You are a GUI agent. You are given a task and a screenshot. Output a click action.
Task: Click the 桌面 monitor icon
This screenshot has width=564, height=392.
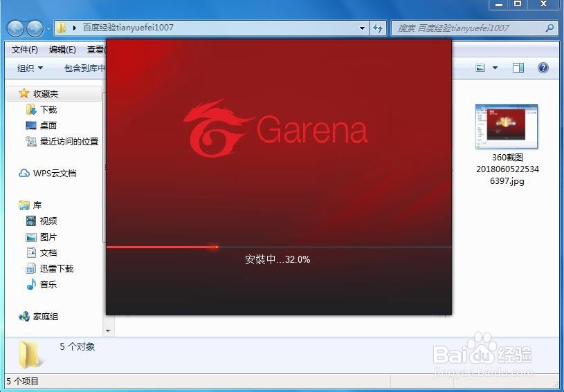coord(31,125)
